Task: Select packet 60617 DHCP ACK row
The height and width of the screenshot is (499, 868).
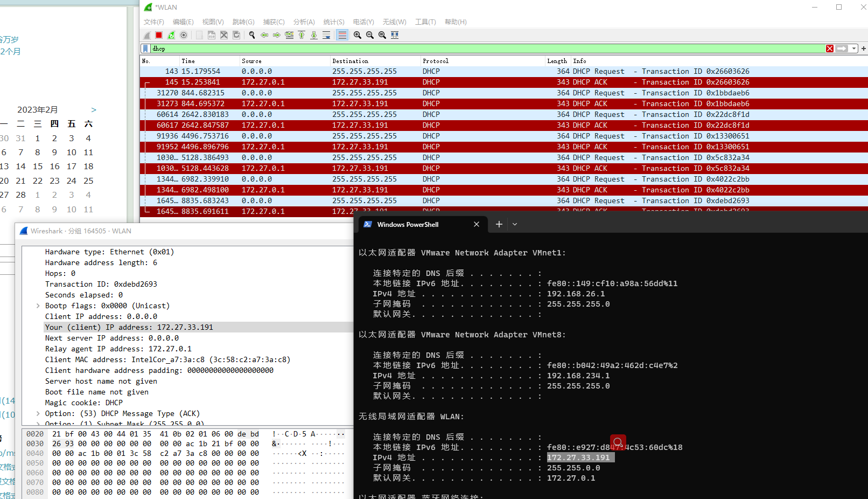Action: click(504, 125)
